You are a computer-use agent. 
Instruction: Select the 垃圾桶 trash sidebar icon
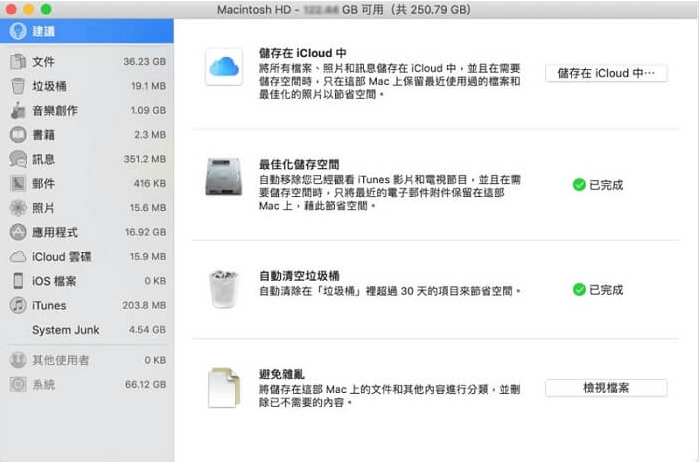point(17,86)
